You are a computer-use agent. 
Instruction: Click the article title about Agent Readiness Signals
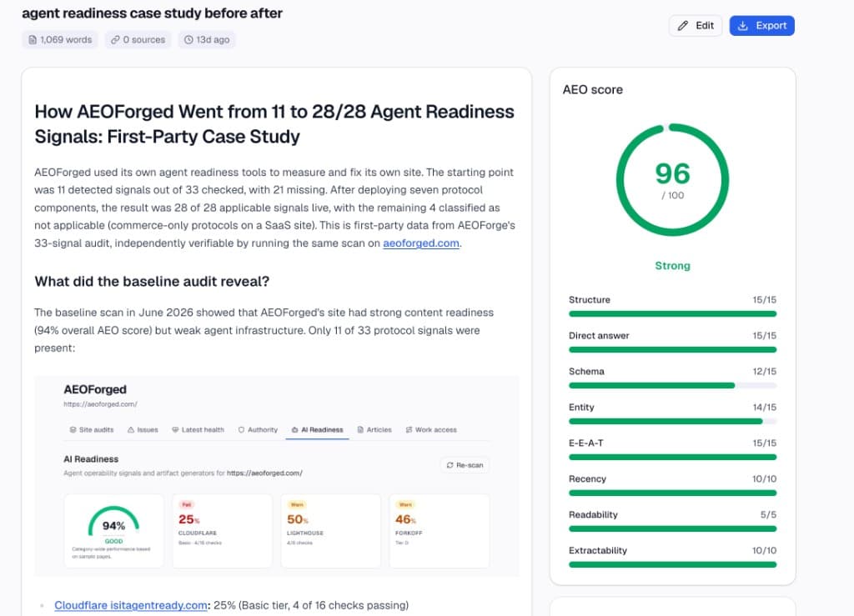[274, 124]
